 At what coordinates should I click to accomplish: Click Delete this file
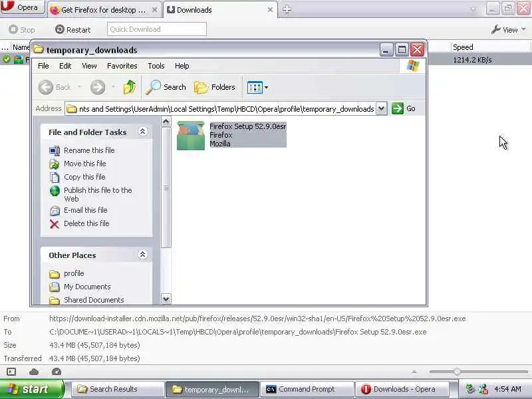tap(86, 223)
